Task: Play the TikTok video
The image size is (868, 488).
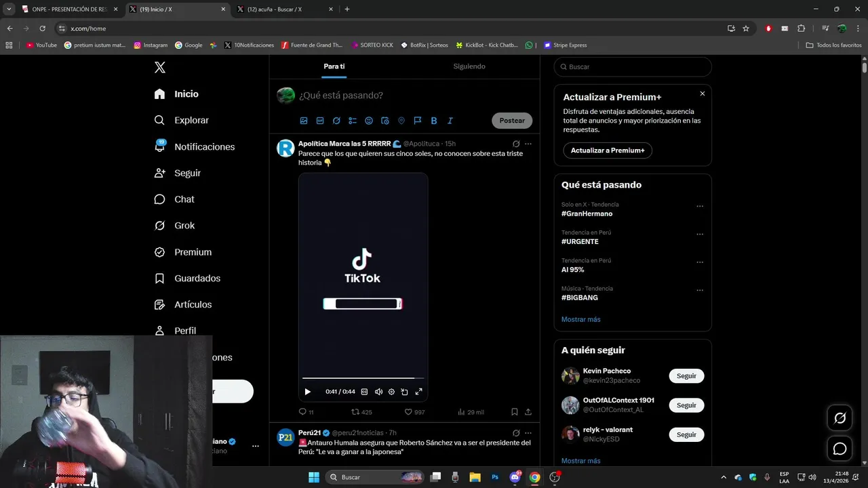Action: (x=308, y=392)
